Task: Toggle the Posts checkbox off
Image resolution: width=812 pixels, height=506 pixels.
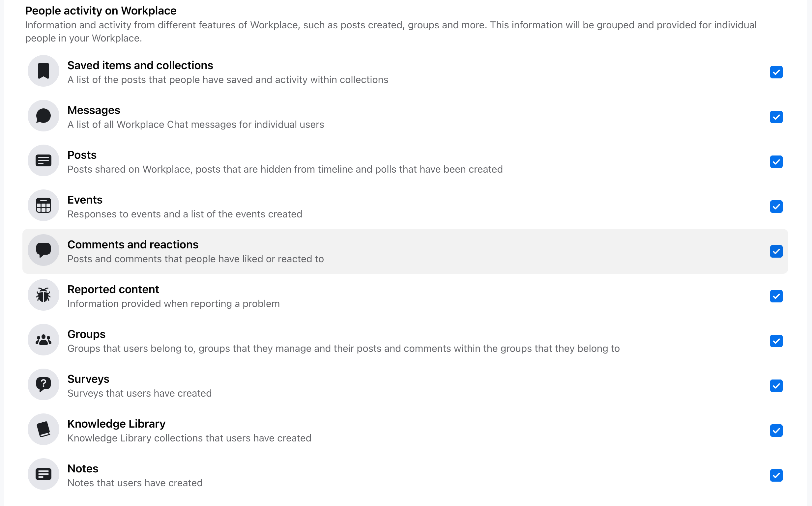Action: pos(776,162)
